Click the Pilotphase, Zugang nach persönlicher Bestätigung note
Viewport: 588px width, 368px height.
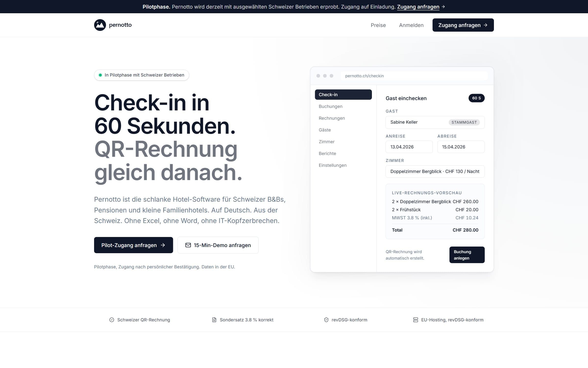(x=164, y=267)
